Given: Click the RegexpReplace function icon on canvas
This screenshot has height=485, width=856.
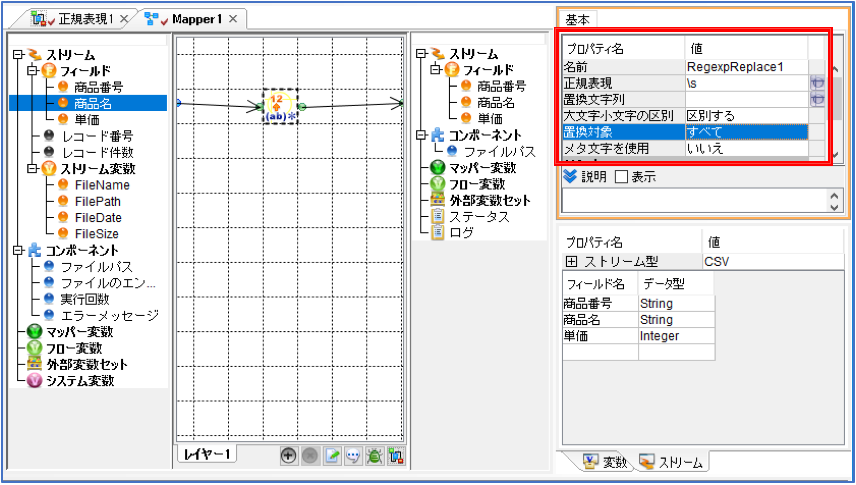Looking at the screenshot, I should coord(280,106).
